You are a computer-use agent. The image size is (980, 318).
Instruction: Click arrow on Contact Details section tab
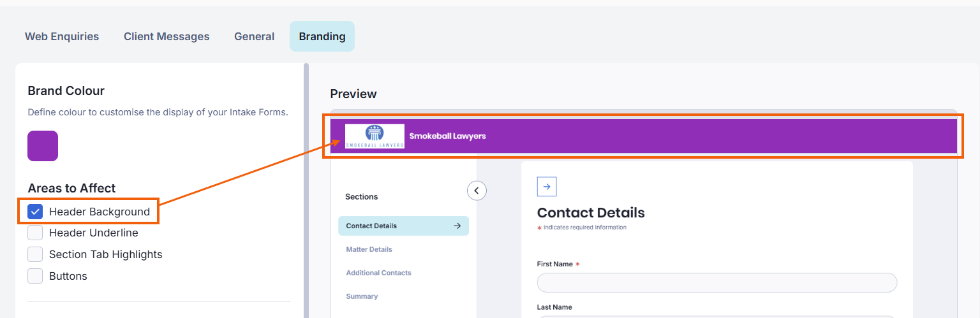[x=457, y=226]
